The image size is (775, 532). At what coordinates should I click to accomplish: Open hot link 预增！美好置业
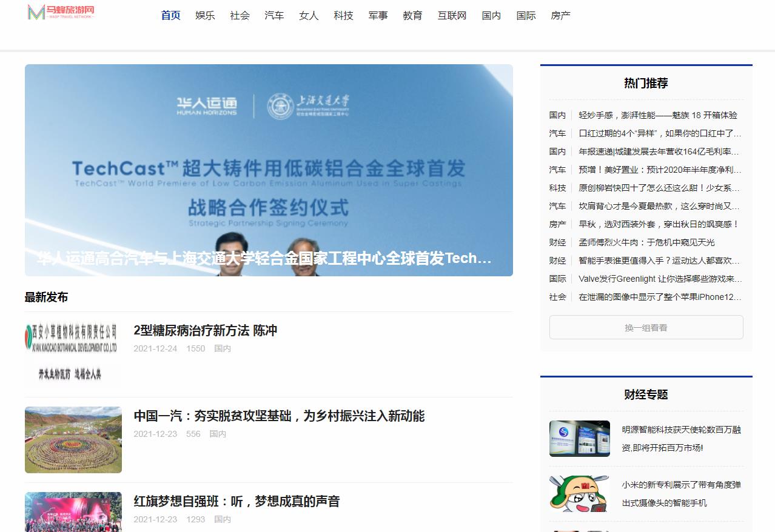(660, 170)
